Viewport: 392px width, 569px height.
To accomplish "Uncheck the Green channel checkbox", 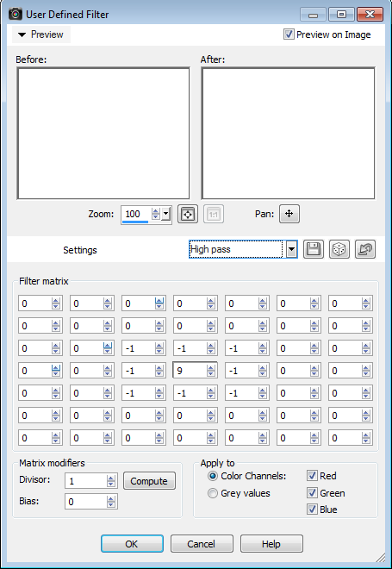I will (312, 493).
